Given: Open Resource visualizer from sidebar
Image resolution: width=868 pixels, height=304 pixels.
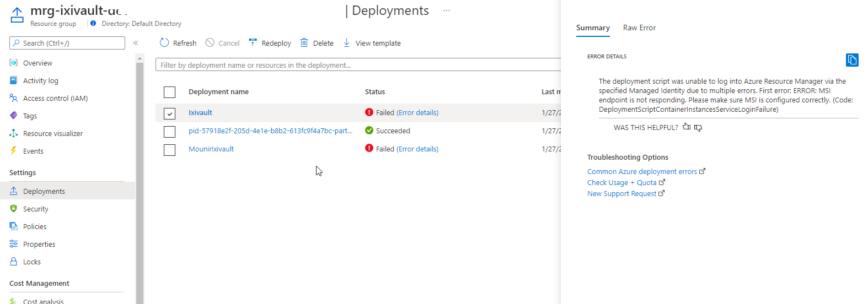Looking at the screenshot, I should coord(53,133).
